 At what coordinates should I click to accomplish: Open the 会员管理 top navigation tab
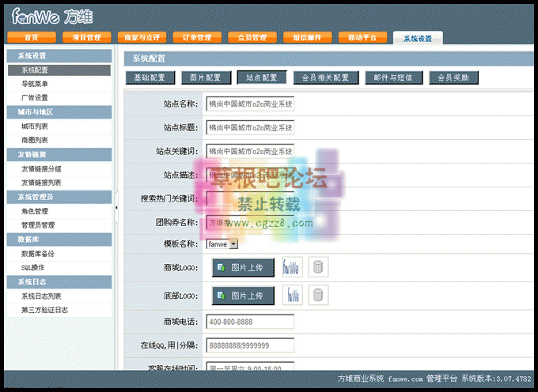(x=252, y=37)
